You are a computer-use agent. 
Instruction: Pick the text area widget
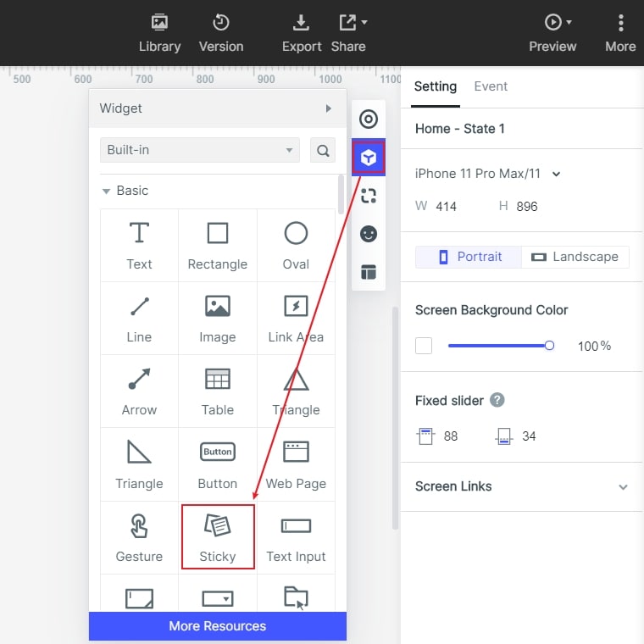point(139,598)
